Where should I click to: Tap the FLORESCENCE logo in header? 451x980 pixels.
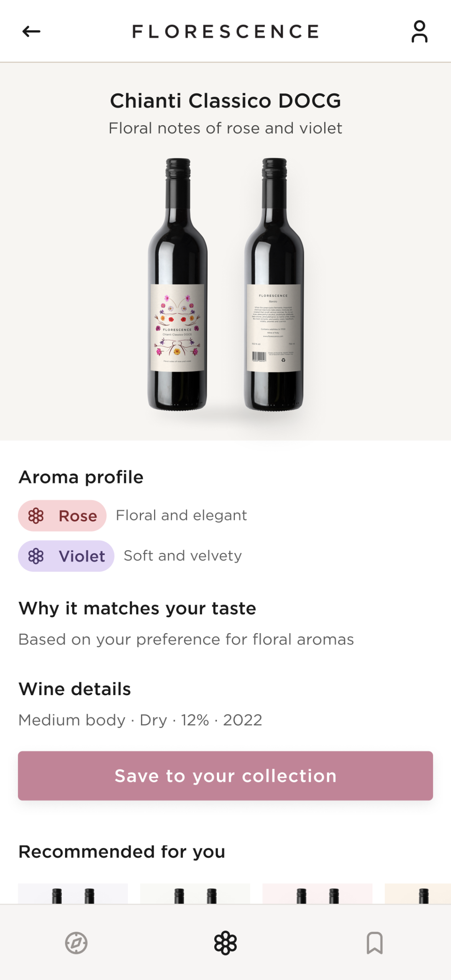click(225, 31)
